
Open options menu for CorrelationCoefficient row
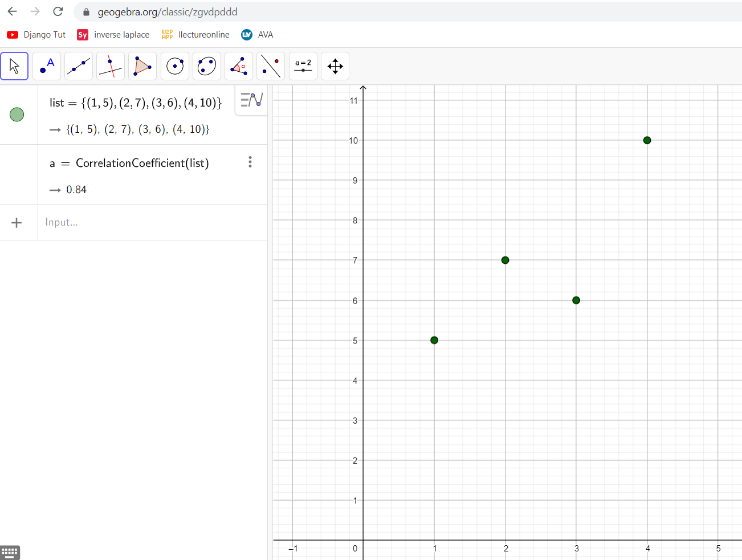250,162
